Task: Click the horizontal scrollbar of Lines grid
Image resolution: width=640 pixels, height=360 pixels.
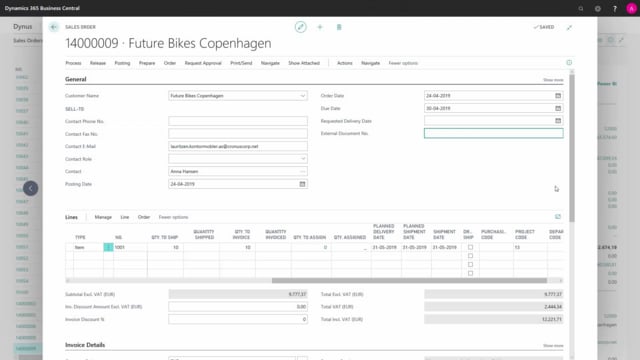Action: (409, 280)
